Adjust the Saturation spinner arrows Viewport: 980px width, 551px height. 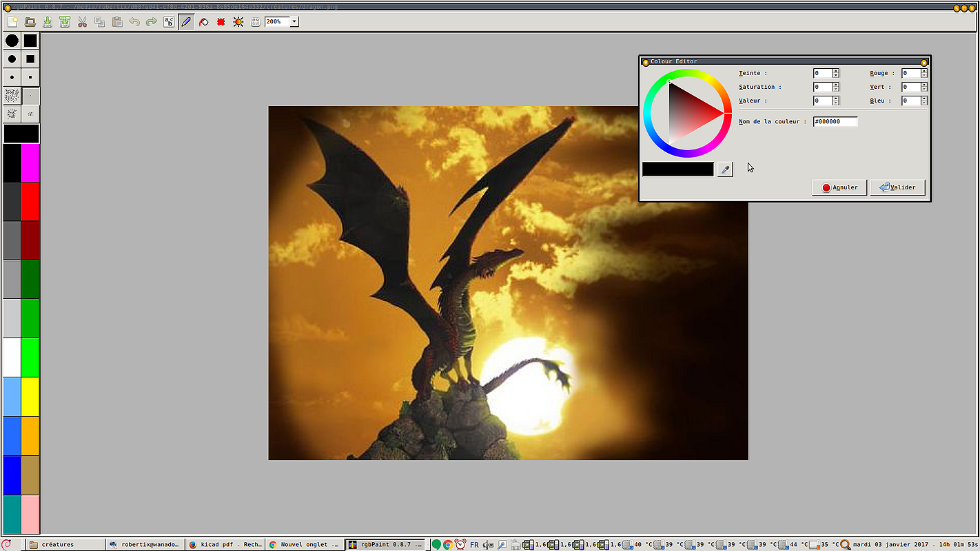(836, 87)
